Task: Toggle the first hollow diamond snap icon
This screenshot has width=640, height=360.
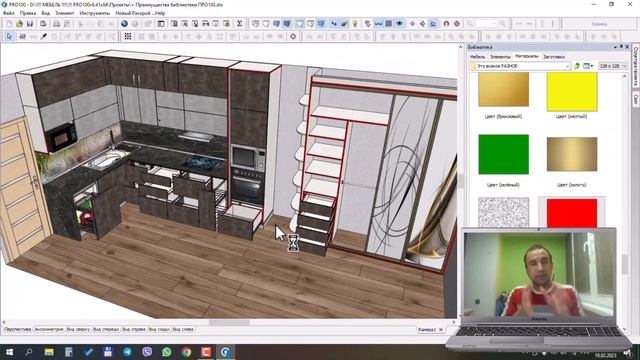Action: [412, 24]
